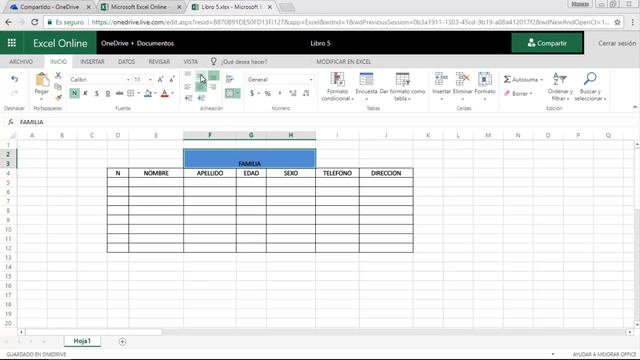
Task: Switch to the INSERTAR tab
Action: tap(92, 62)
